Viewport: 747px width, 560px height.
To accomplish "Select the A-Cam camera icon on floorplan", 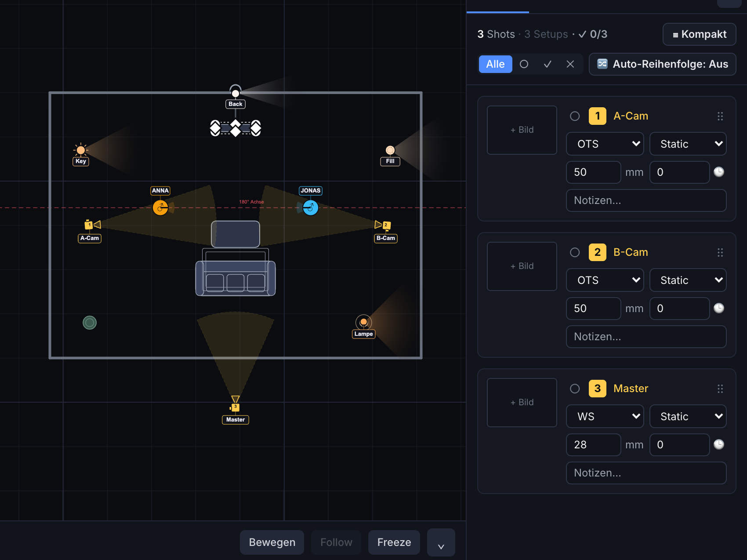I will (x=92, y=225).
